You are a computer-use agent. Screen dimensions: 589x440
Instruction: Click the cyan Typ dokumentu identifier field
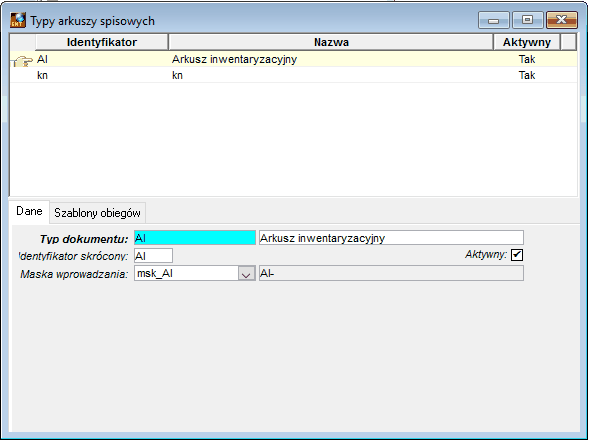[x=195, y=238]
